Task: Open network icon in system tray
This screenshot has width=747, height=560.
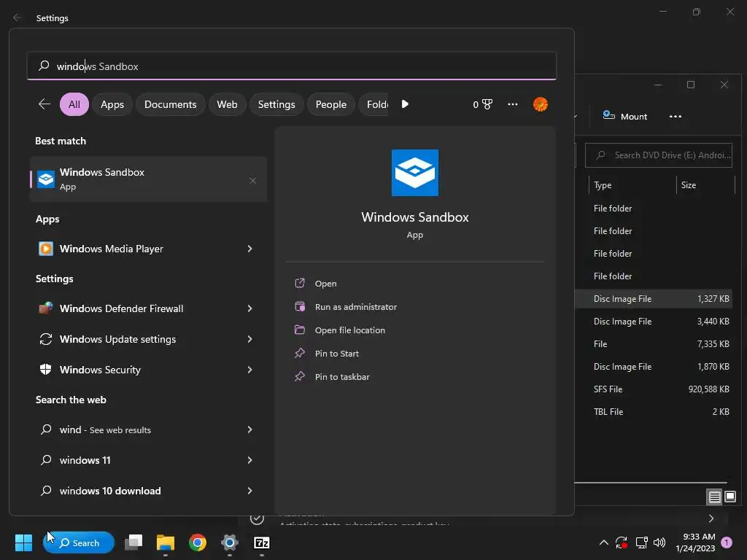Action: pyautogui.click(x=641, y=542)
